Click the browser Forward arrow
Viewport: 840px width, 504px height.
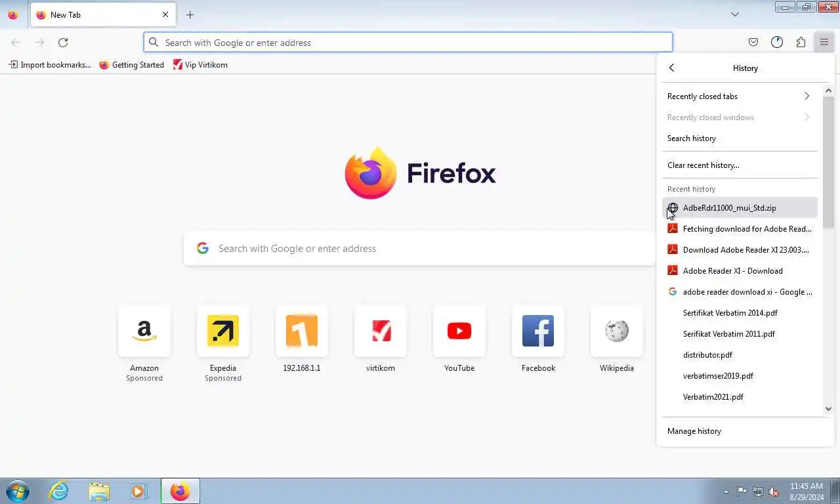click(x=39, y=43)
